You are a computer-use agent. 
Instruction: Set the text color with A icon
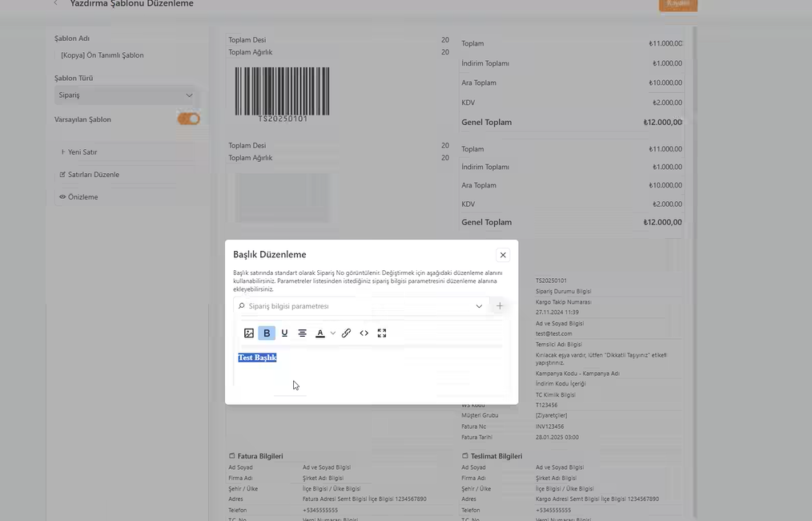pyautogui.click(x=320, y=333)
